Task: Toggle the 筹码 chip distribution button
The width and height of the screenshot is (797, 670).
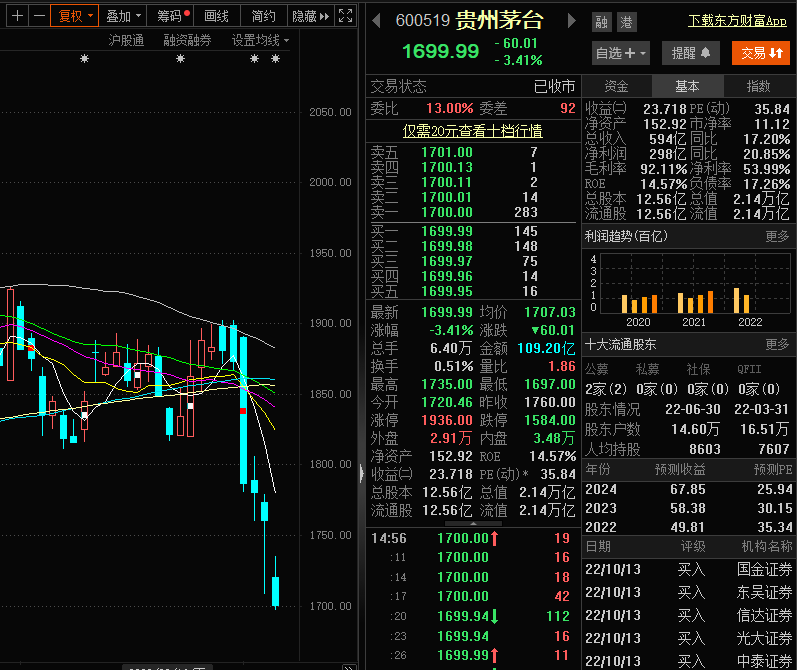Action: [172, 16]
